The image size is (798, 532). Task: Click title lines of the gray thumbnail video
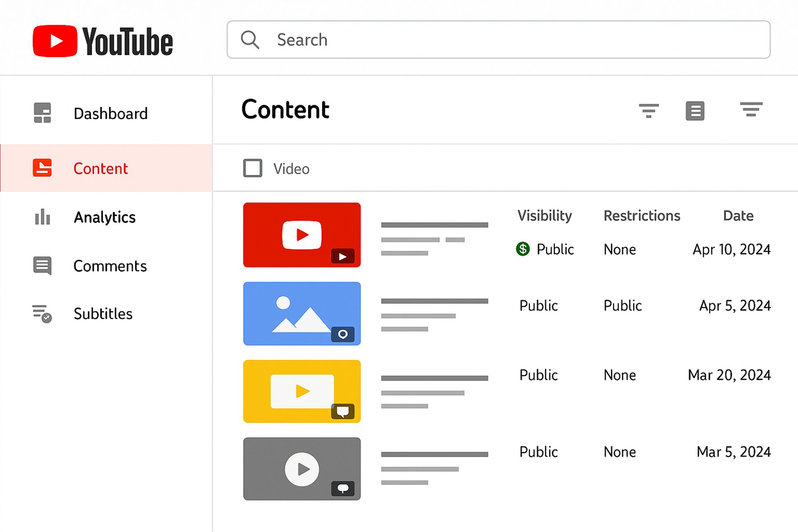point(434,468)
